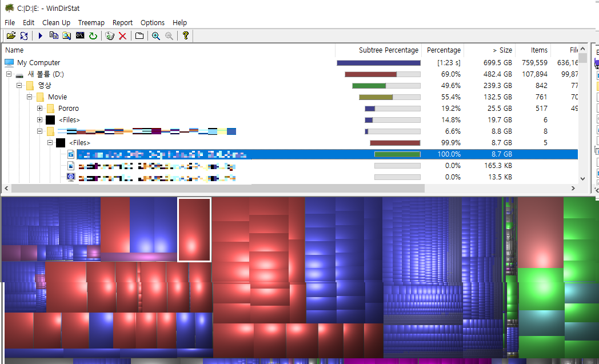Click the green subtree bar on the 8.7 GB row
This screenshot has height=364, width=599.
(x=397, y=154)
